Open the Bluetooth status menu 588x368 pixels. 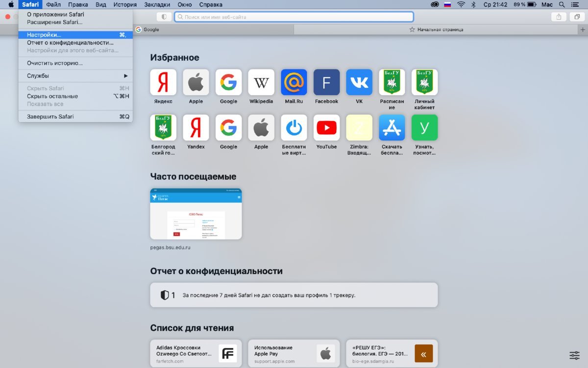click(473, 4)
